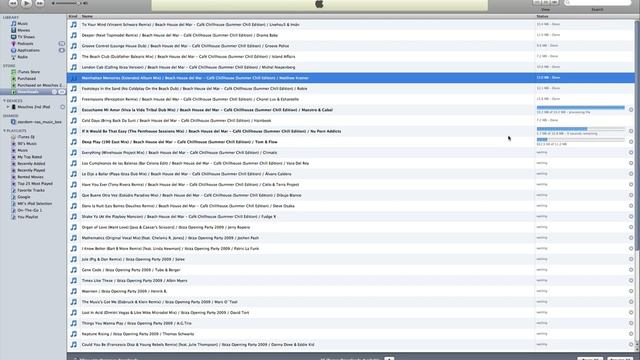Pause the waiting Neptune Rising download
This screenshot has width=640, height=360.
(631, 334)
